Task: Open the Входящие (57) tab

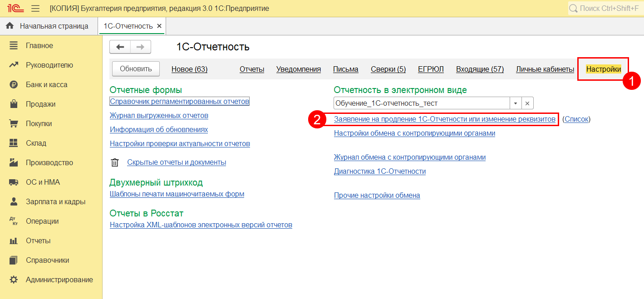Action: [480, 69]
